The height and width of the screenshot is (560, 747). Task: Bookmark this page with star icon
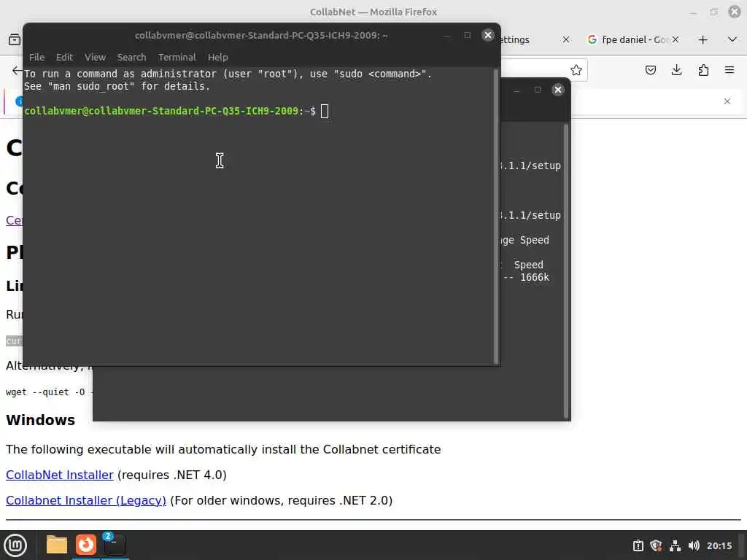pyautogui.click(x=576, y=71)
